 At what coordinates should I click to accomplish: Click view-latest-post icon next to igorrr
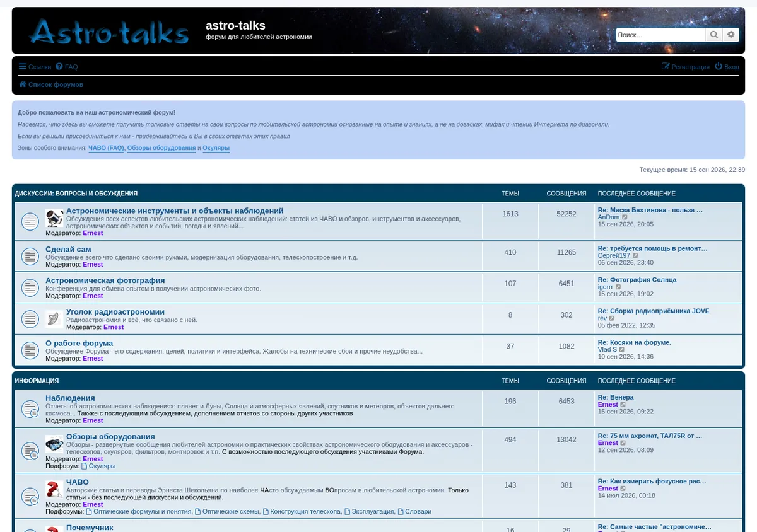pyautogui.click(x=618, y=287)
